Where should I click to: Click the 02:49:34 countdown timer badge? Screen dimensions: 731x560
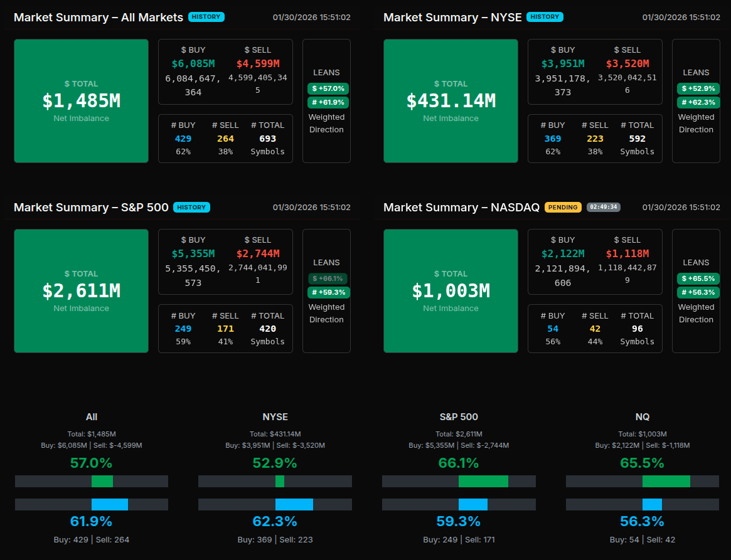click(x=603, y=207)
